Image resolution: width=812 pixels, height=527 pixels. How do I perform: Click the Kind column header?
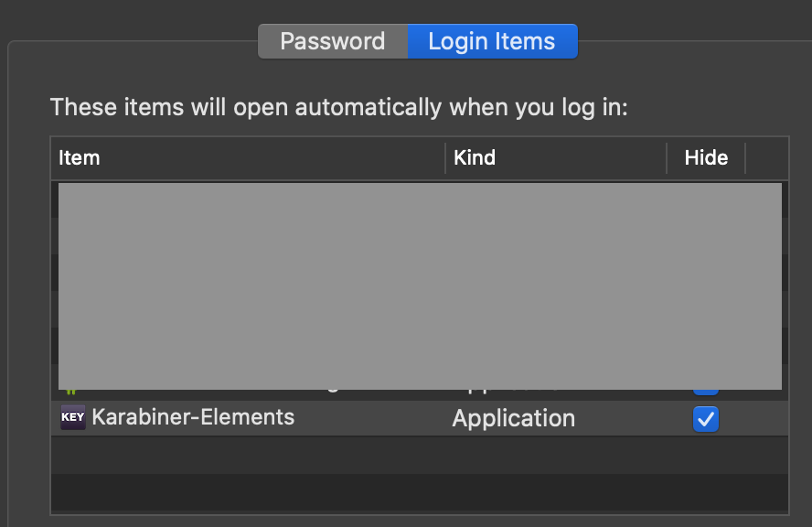click(x=474, y=157)
